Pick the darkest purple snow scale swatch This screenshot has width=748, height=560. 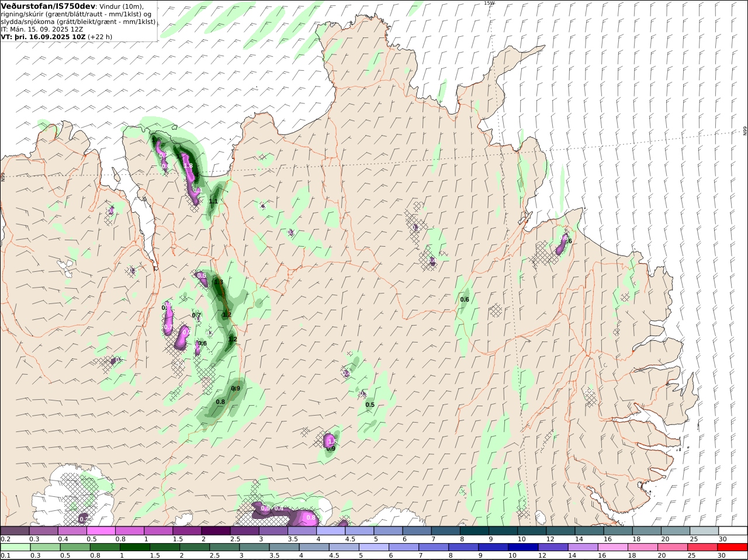[x=216, y=531]
